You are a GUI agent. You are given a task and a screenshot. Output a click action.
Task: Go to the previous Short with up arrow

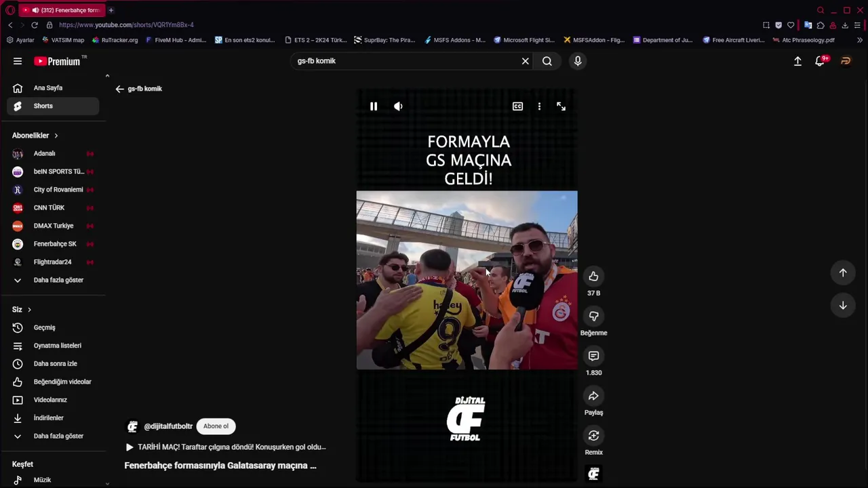(x=843, y=272)
